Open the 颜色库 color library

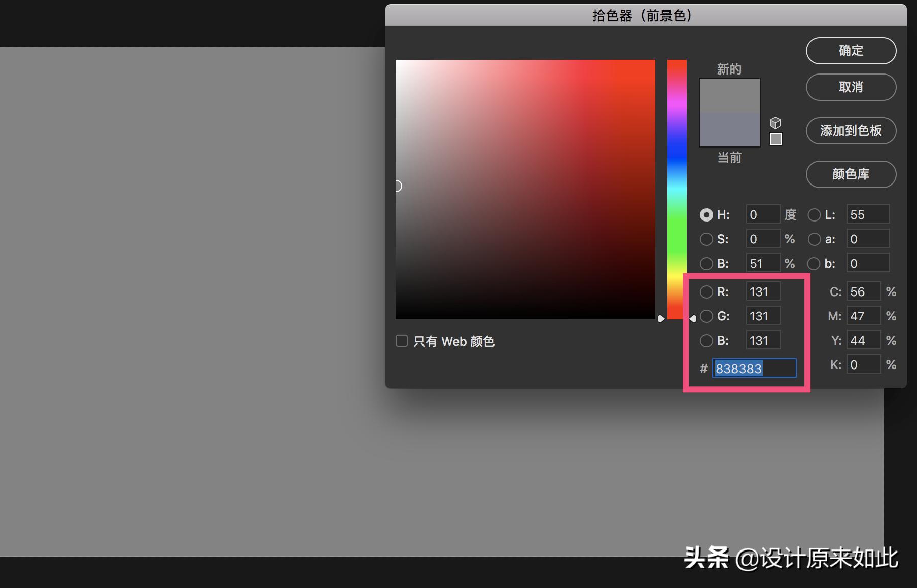[x=851, y=174]
